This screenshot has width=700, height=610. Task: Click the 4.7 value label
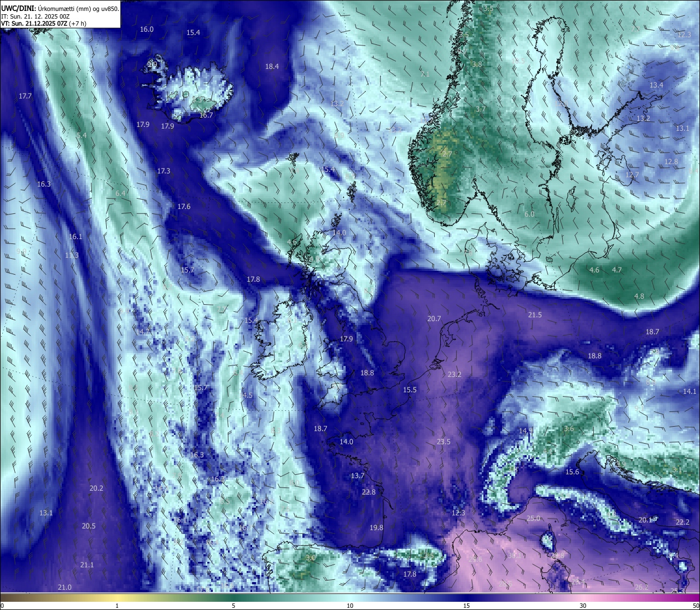617,270
